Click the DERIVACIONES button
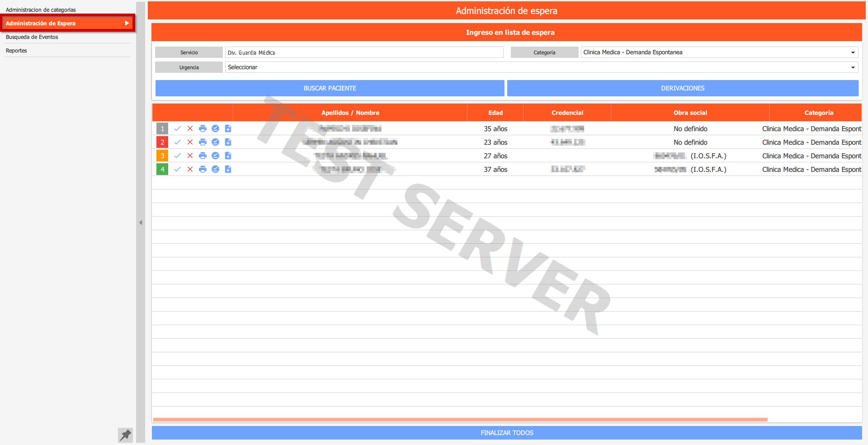The height and width of the screenshot is (445, 868). tap(683, 88)
